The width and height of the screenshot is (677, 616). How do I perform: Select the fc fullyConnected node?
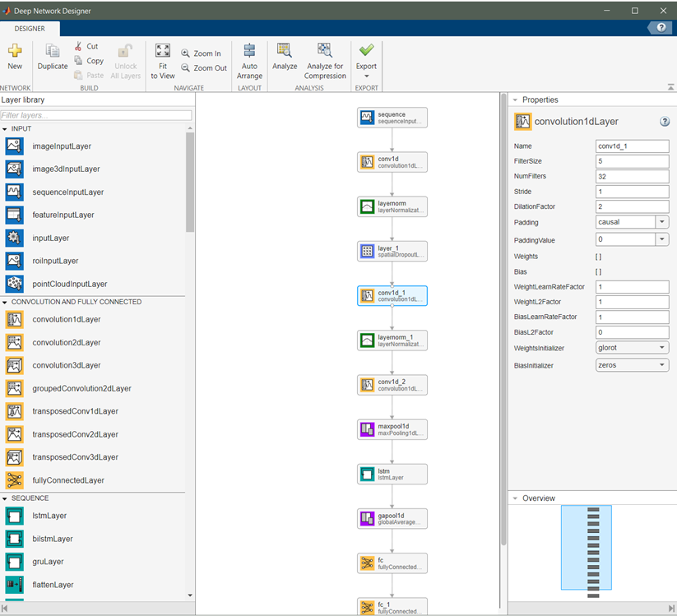pos(392,563)
